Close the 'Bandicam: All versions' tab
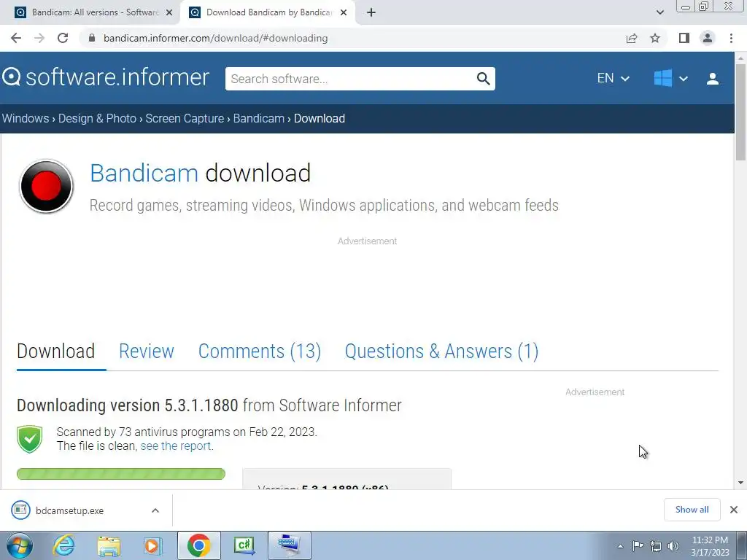Screen dimensions: 747x560 169,12
